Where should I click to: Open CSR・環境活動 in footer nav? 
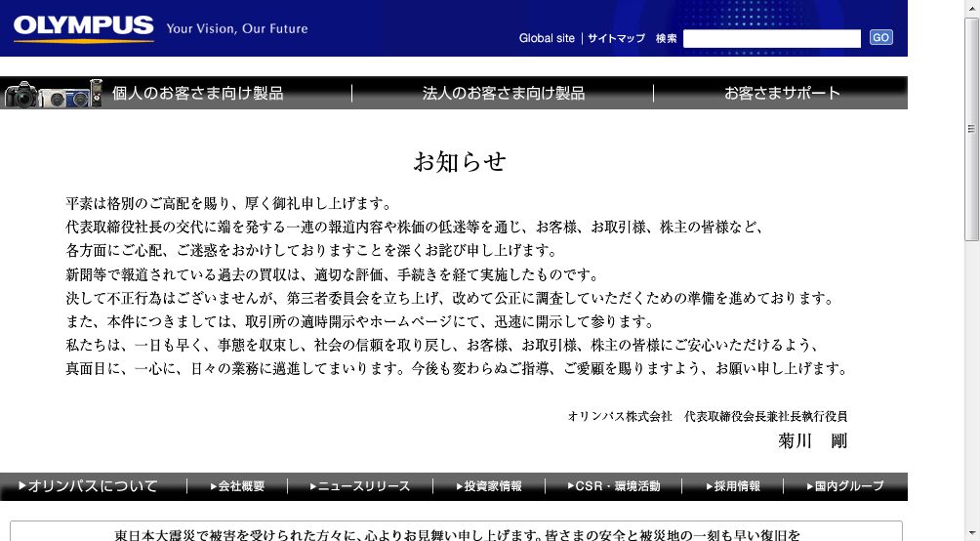[614, 486]
